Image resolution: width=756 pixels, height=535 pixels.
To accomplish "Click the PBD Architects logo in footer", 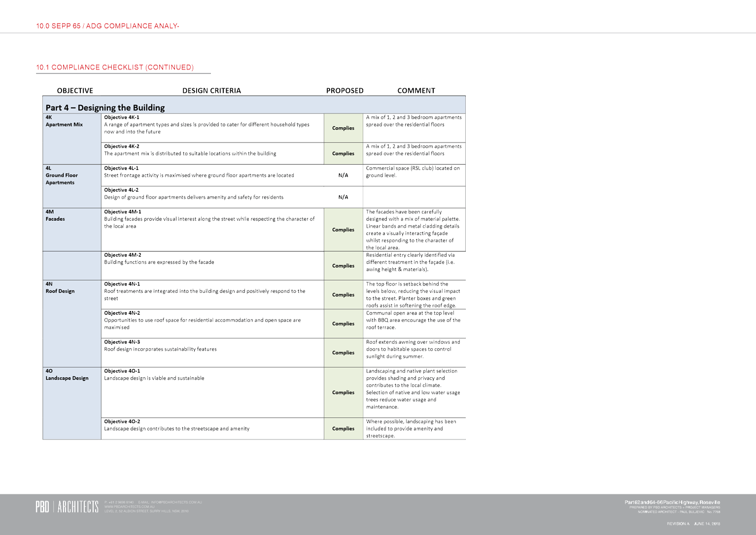I will [67, 506].
